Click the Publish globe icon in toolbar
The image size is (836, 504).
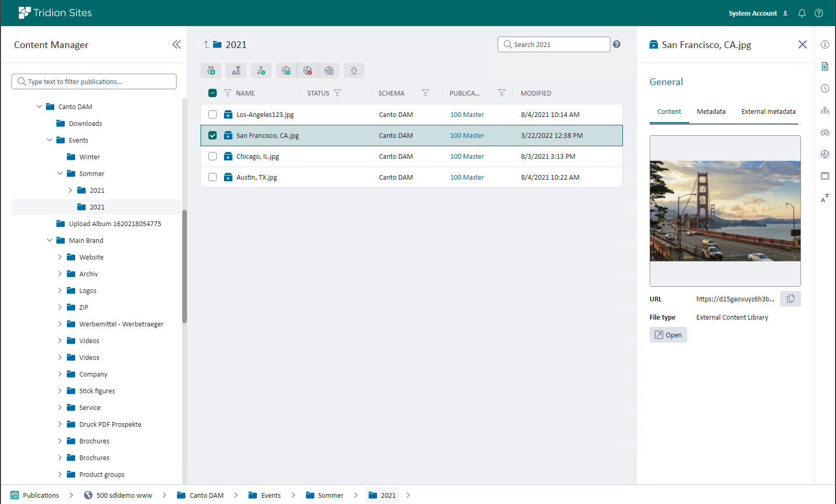(x=286, y=71)
